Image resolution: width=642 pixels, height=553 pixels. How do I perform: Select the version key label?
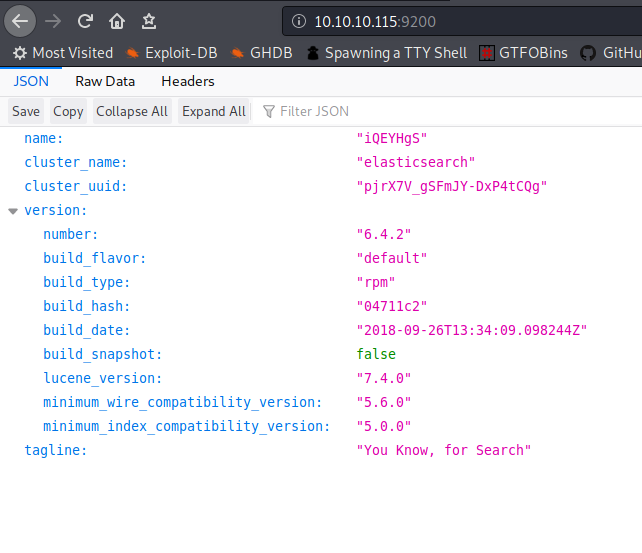56,210
